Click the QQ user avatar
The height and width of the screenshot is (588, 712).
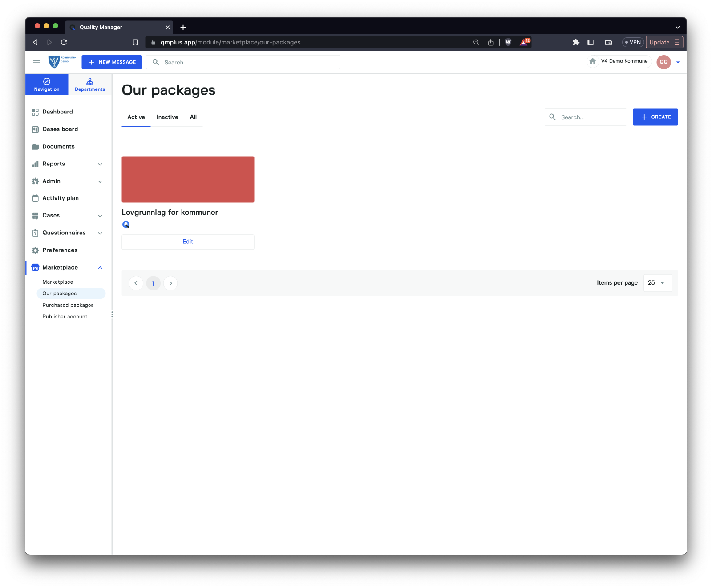[x=663, y=62]
